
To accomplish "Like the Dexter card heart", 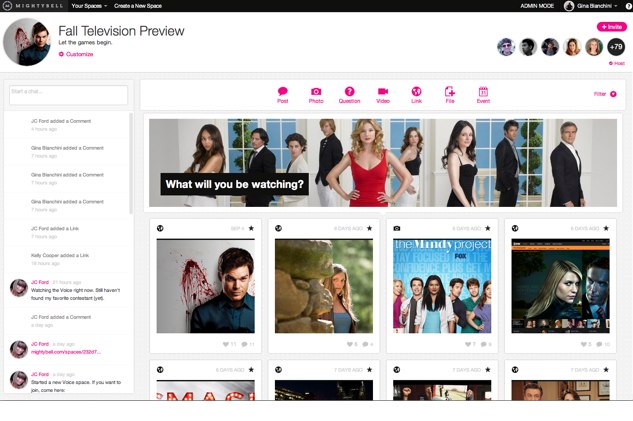I will pos(226,344).
